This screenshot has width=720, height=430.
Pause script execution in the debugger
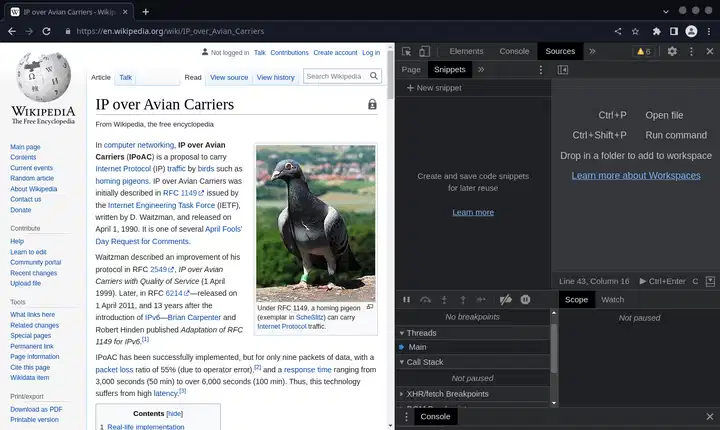pos(406,300)
